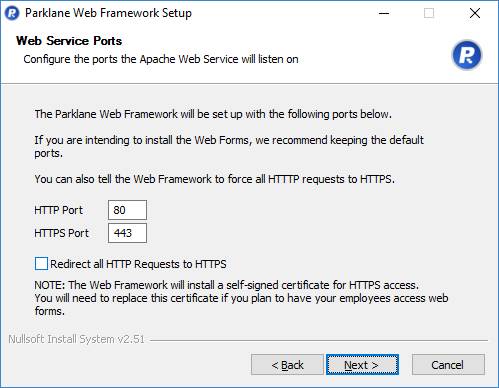Continue with the Next > button

point(362,365)
